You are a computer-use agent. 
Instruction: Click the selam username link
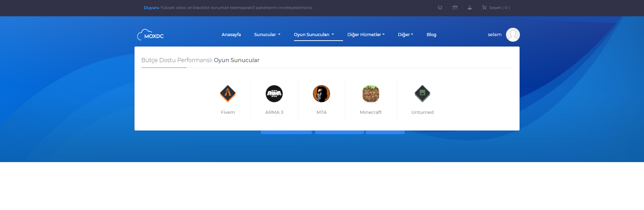[494, 35]
